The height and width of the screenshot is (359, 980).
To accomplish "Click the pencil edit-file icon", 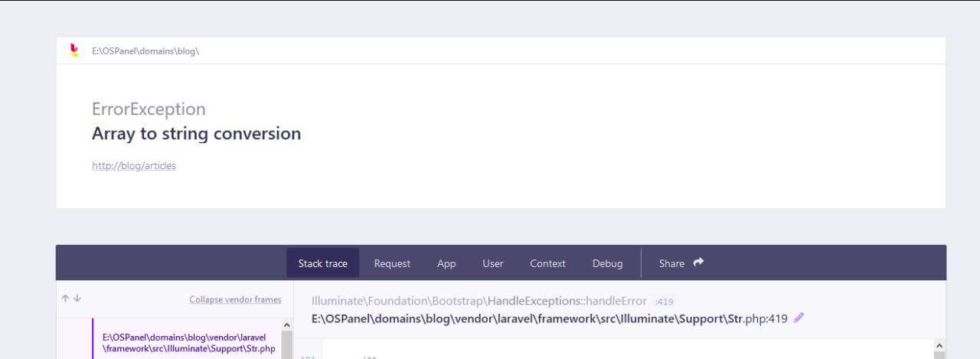I will [799, 318].
